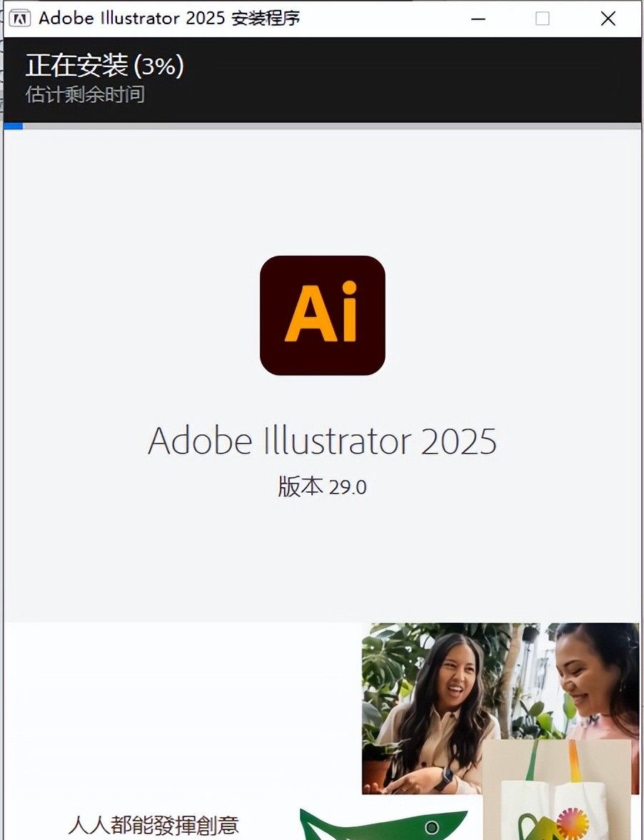644x840 pixels.
Task: Close the Illustrator 2025 installer window
Action: click(x=608, y=19)
